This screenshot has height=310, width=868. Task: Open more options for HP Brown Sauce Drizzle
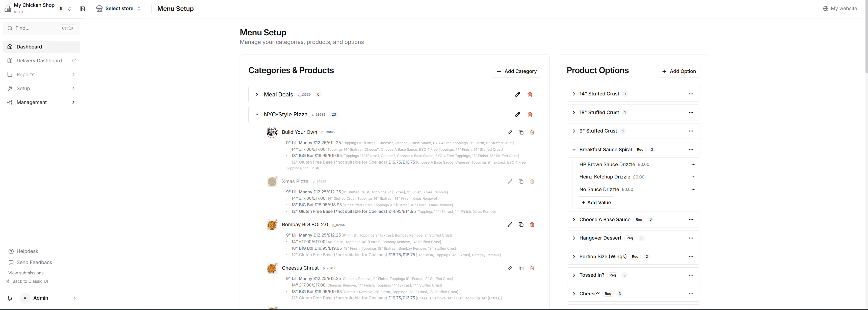tap(693, 164)
